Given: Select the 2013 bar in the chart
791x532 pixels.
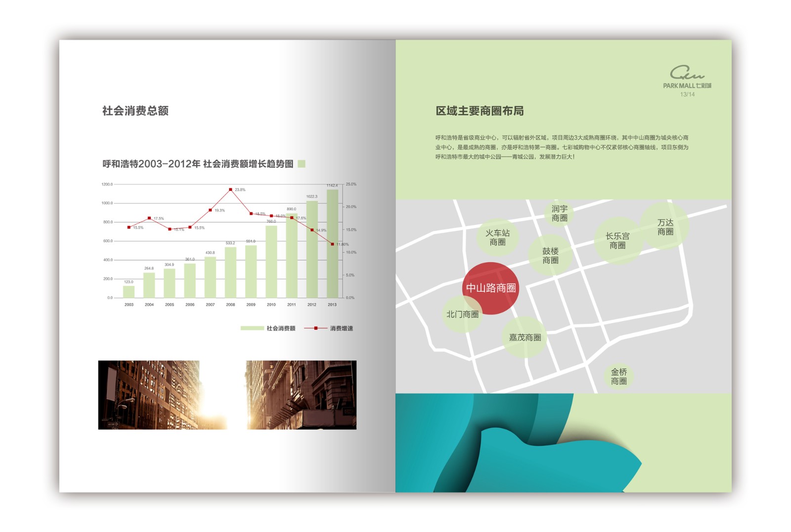Looking at the screenshot, I should (x=332, y=243).
